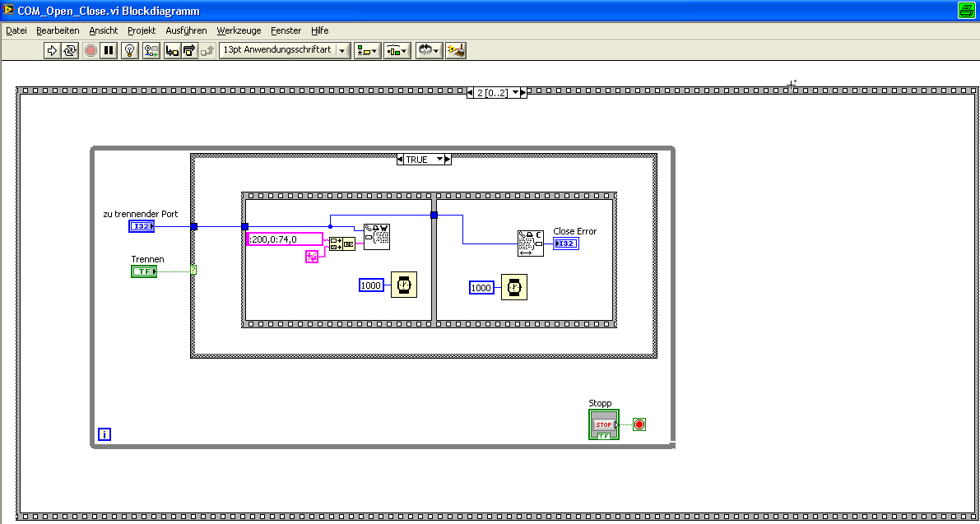Open Ansicht menu

click(x=103, y=30)
